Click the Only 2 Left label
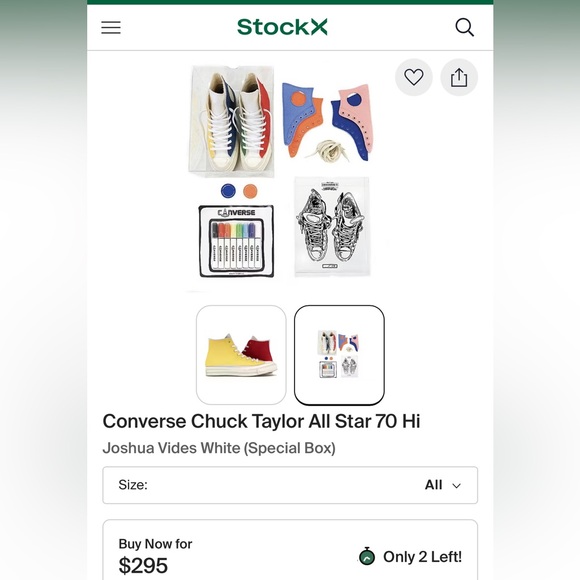This screenshot has width=580, height=580. coord(422,557)
